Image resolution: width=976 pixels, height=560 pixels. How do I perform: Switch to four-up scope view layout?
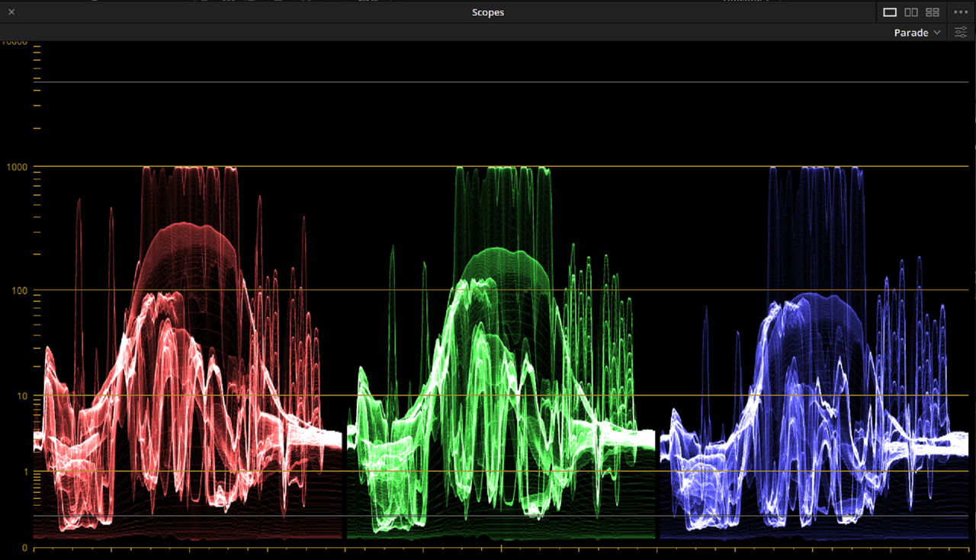[933, 12]
